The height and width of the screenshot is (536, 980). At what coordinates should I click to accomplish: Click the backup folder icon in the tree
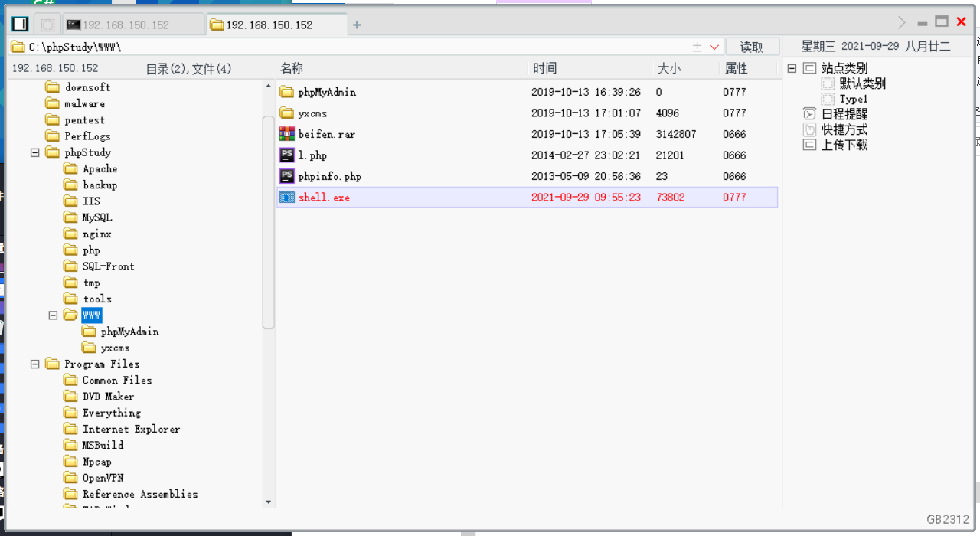[x=70, y=185]
